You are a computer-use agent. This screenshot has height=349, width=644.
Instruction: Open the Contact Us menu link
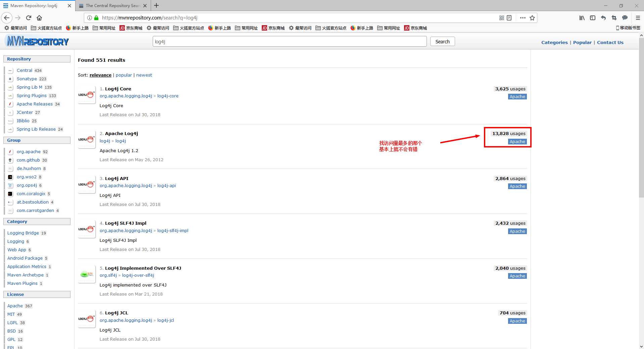(x=610, y=42)
